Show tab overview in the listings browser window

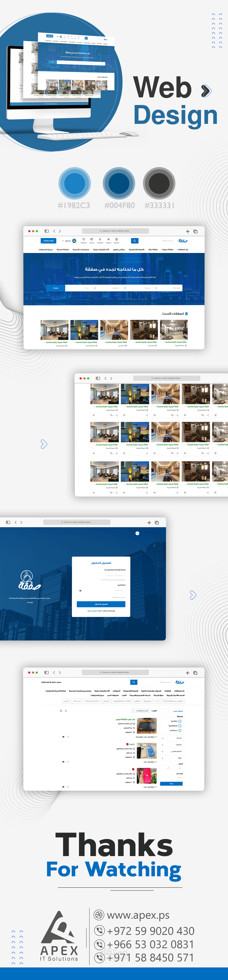coord(195,673)
